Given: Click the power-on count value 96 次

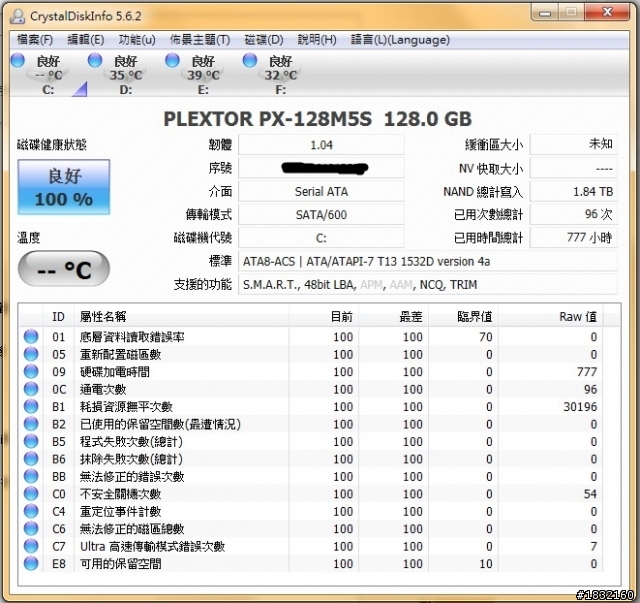Looking at the screenshot, I should click(573, 215).
